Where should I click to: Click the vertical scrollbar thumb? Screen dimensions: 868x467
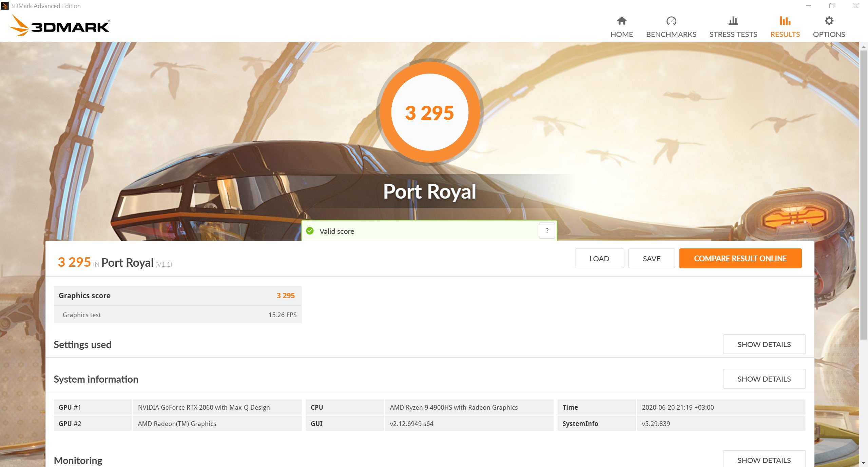click(x=864, y=195)
